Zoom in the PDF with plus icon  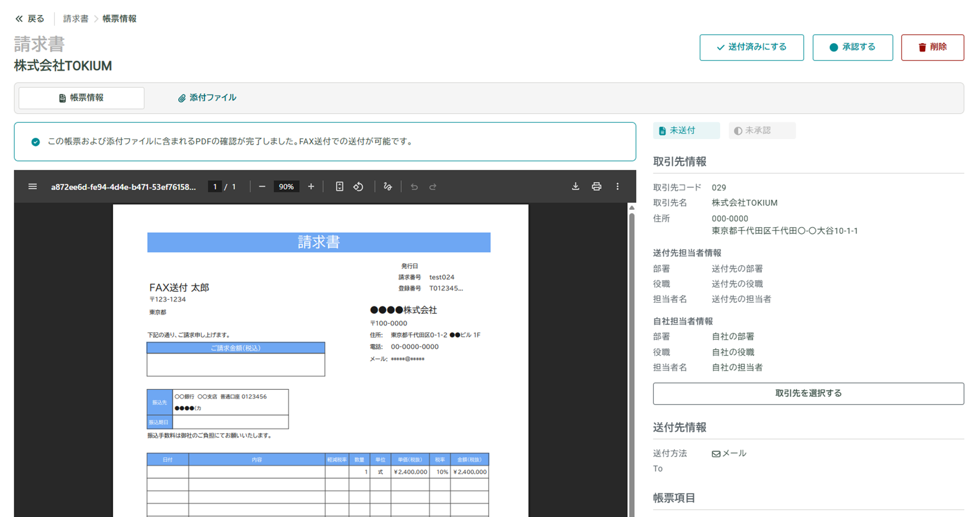tap(311, 187)
